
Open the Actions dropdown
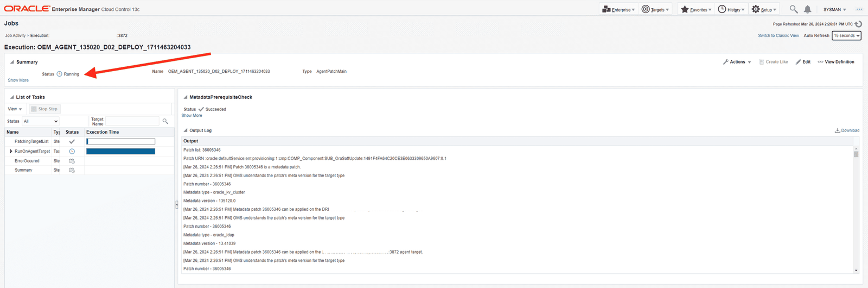(x=737, y=62)
